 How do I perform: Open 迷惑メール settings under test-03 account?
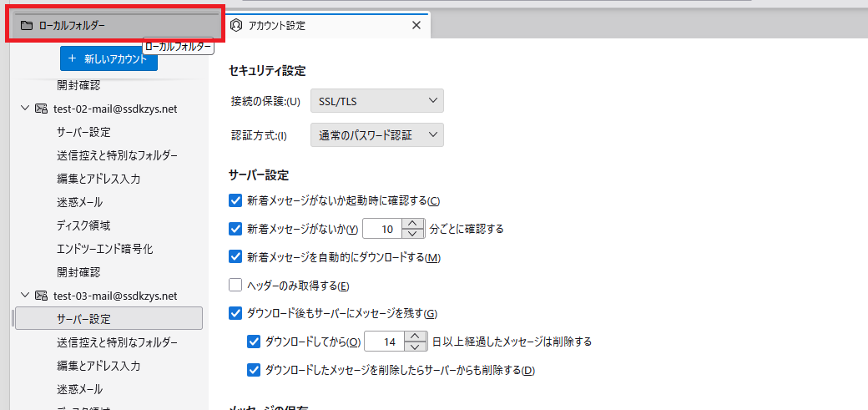(80, 389)
